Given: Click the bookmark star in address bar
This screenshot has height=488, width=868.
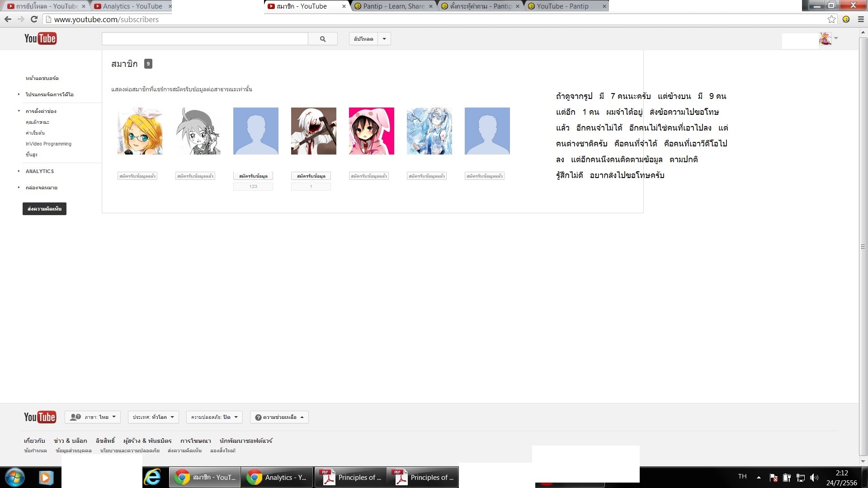Looking at the screenshot, I should click(831, 19).
